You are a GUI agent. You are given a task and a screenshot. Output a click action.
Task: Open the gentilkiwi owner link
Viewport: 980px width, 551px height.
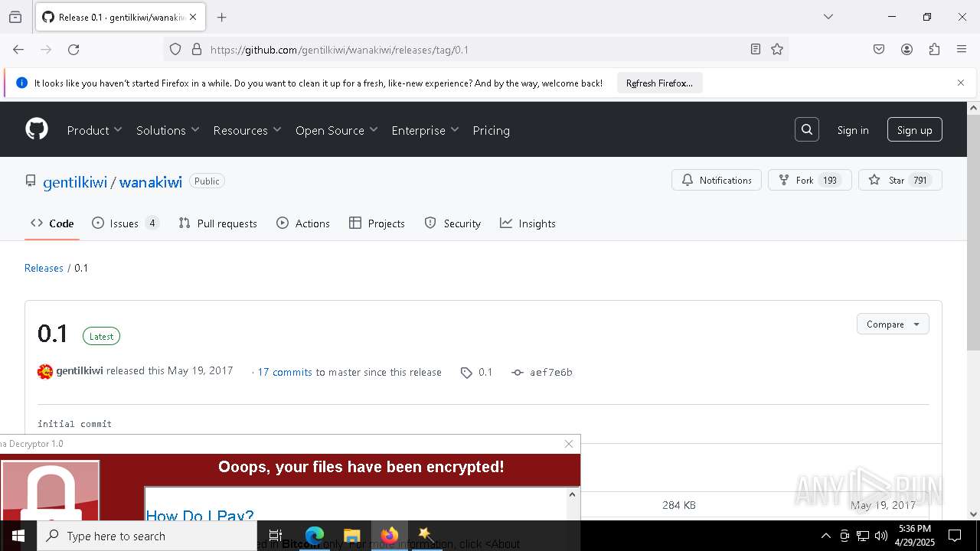(x=75, y=181)
